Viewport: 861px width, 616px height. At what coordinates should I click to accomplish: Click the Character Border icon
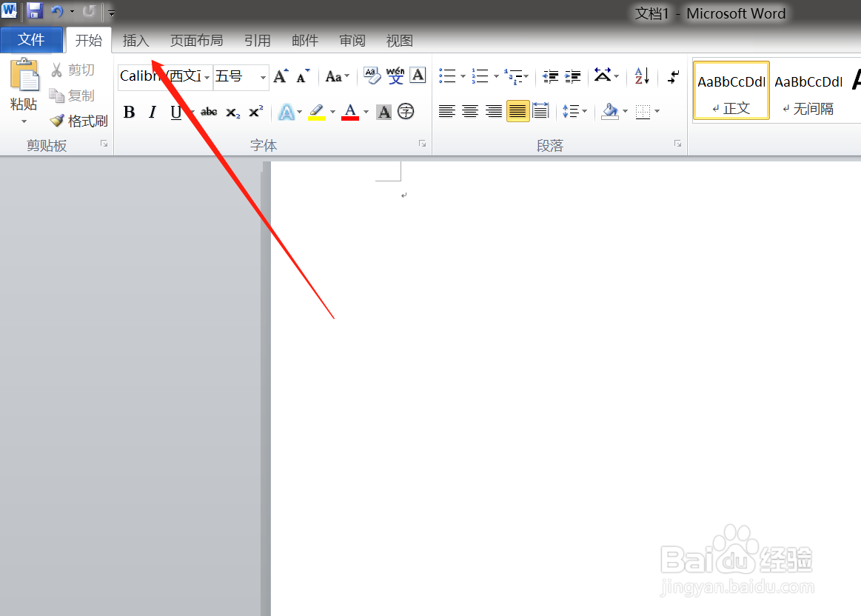(418, 76)
